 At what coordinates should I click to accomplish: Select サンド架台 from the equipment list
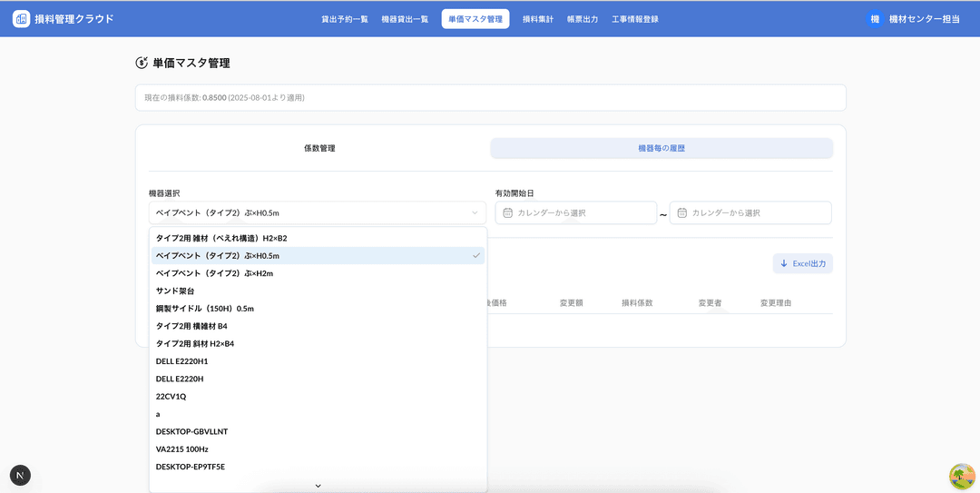(x=175, y=291)
